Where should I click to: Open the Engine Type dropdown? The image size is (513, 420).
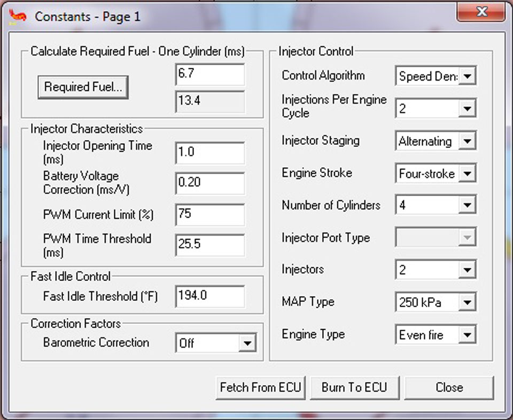point(467,335)
